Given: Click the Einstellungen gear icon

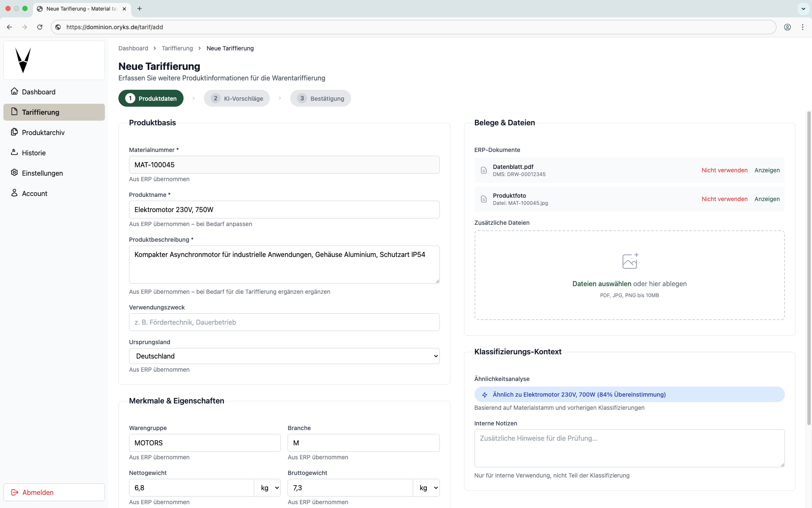Looking at the screenshot, I should tap(14, 173).
